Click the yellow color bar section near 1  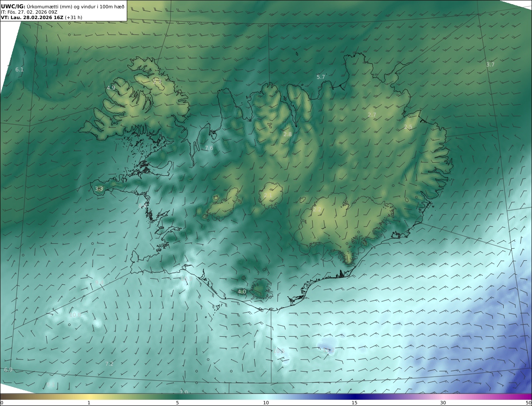[89, 397]
